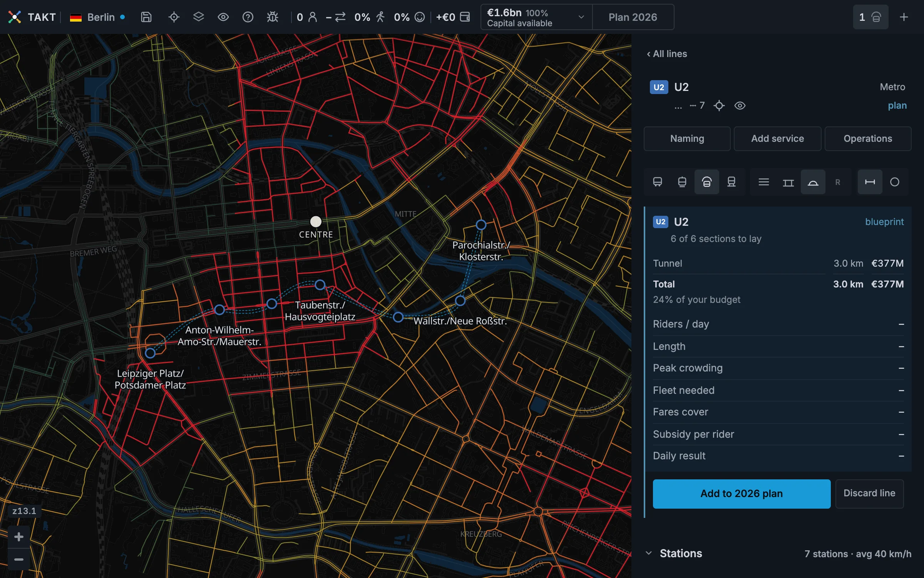
Task: Click the CENTRE map marker
Action: pos(316,222)
